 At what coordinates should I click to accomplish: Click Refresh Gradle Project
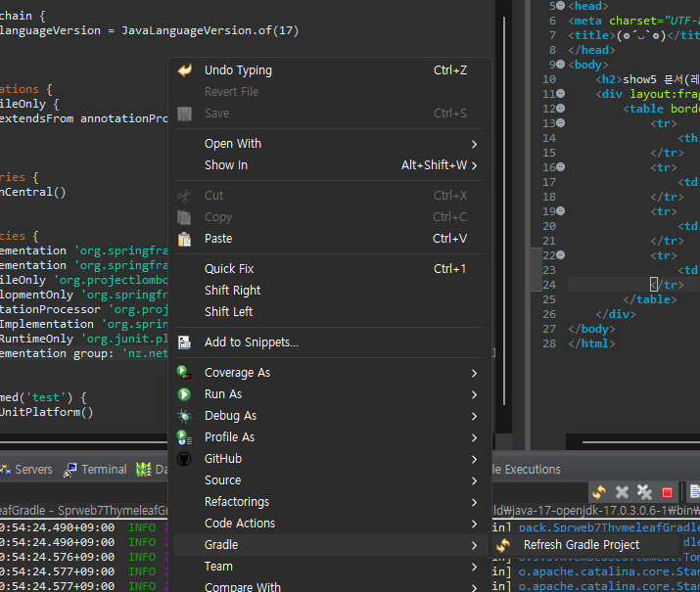click(x=582, y=545)
